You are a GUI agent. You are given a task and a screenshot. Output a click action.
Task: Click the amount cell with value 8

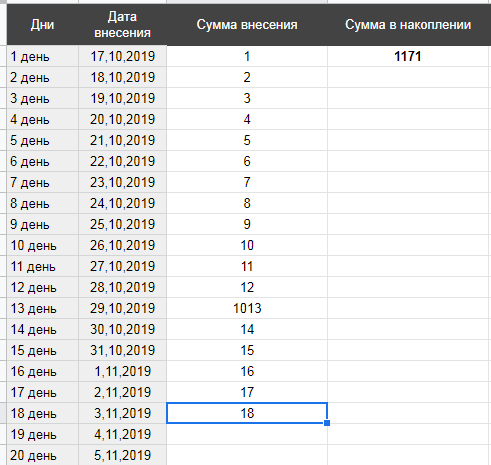coord(247,203)
